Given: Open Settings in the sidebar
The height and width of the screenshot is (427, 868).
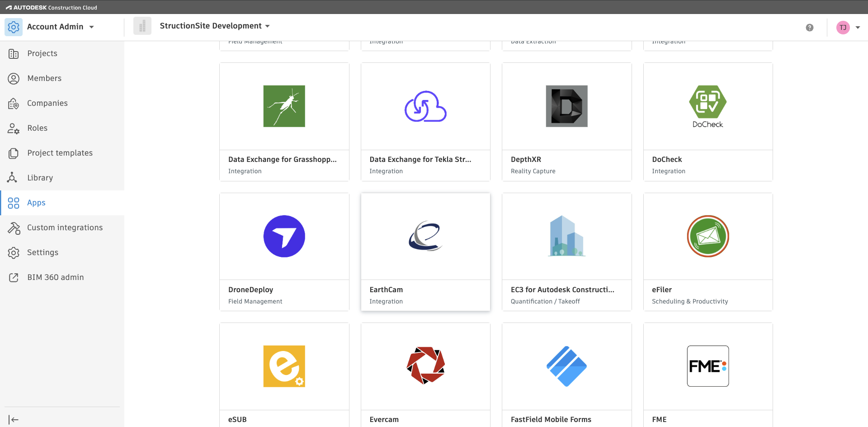Looking at the screenshot, I should point(42,252).
